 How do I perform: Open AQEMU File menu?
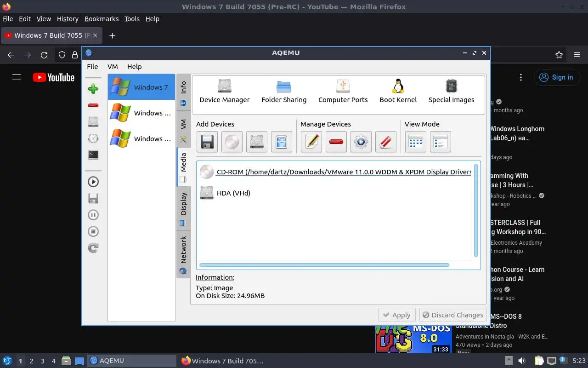click(92, 67)
